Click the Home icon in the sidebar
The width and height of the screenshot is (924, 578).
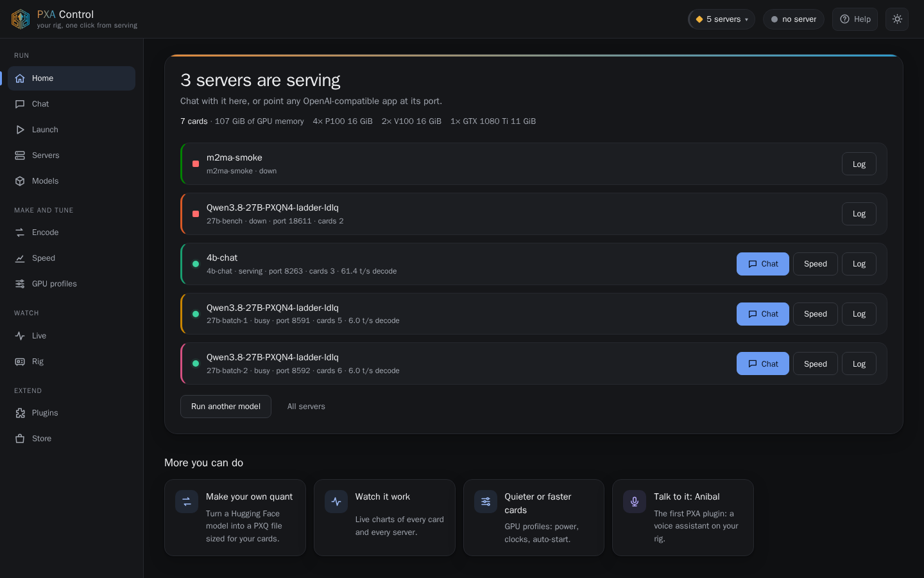20,78
